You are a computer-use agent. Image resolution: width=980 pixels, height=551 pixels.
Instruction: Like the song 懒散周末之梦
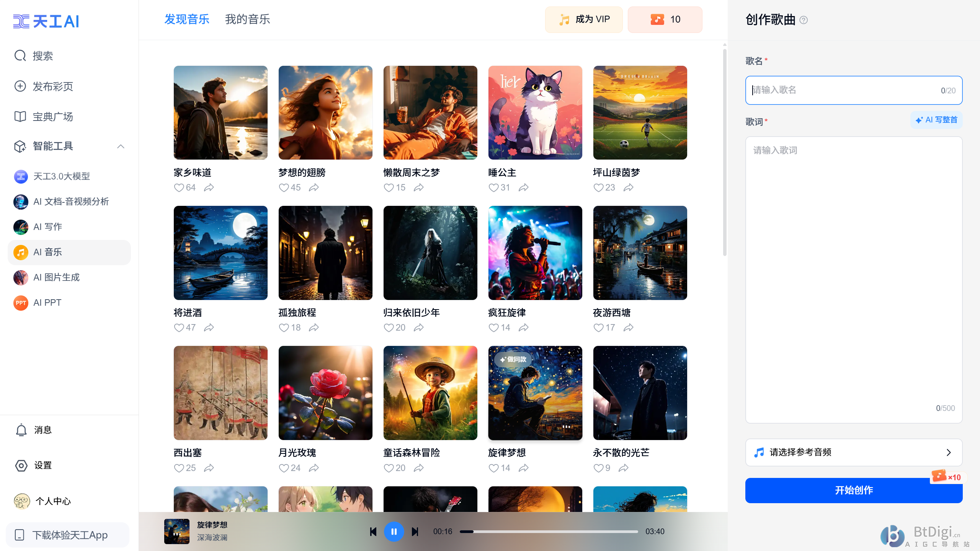389,188
